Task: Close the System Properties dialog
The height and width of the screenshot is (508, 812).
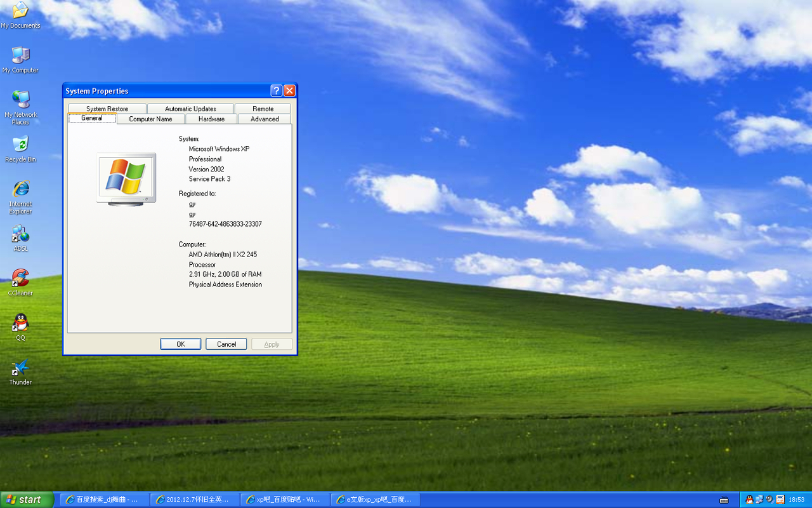Action: [289, 91]
